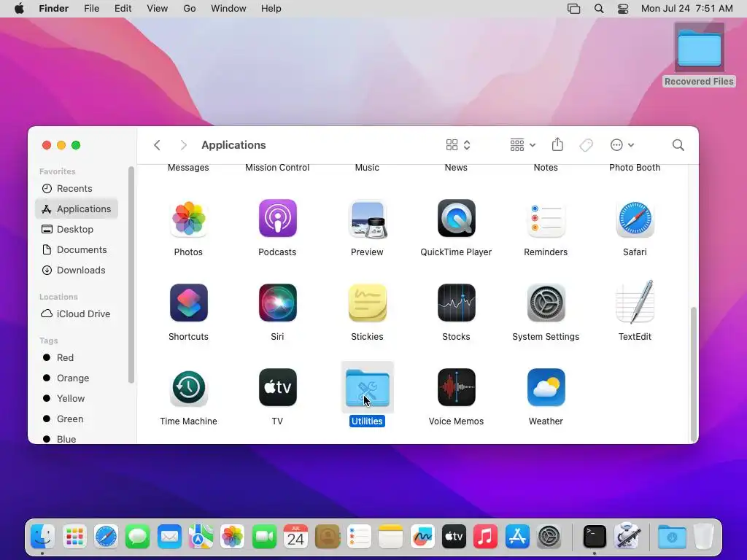Select the Orange tag in sidebar
The height and width of the screenshot is (560, 747).
[x=76, y=378]
